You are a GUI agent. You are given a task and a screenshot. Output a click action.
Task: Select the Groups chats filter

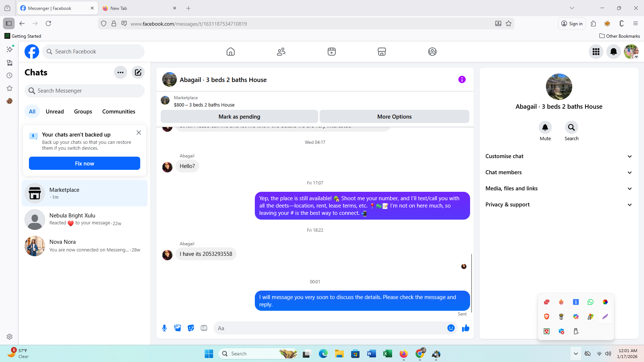tap(83, 112)
